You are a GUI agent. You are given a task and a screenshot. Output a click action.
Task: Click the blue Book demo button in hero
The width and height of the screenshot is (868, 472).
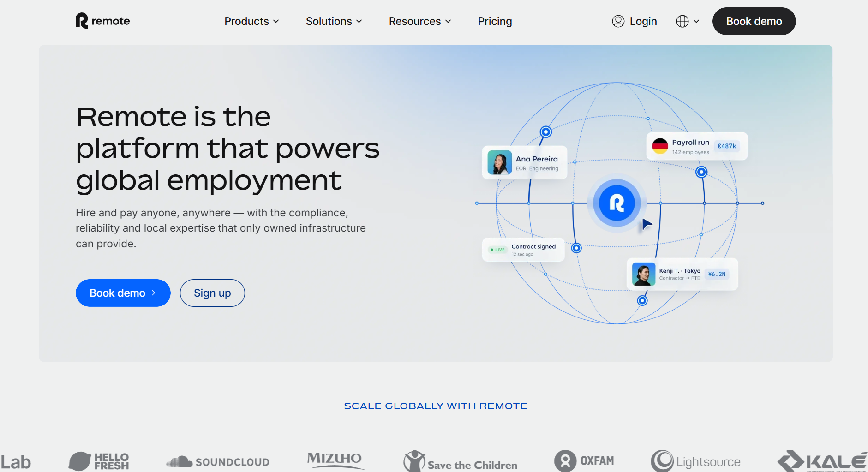[x=123, y=293]
